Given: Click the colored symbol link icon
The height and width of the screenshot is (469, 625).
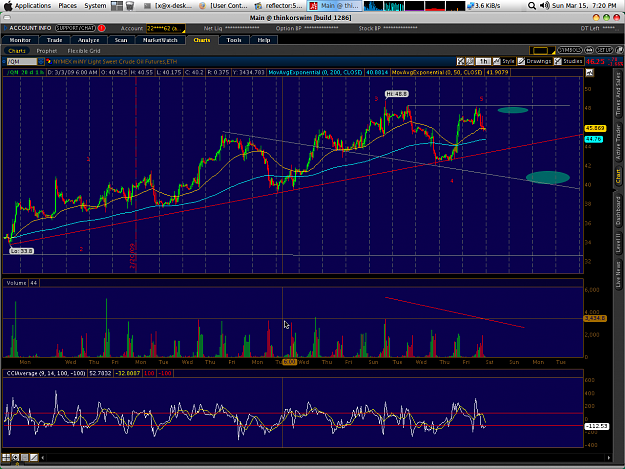Looking at the screenshot, I should tap(49, 61).
